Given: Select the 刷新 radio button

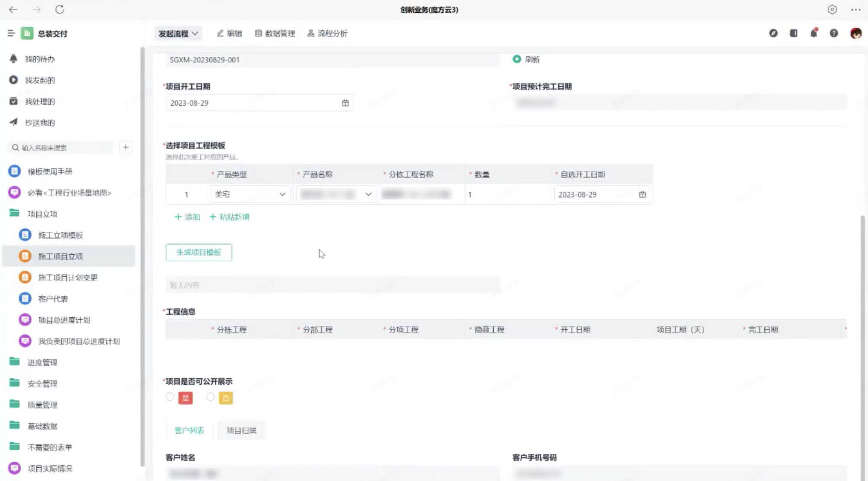Looking at the screenshot, I should 517,59.
